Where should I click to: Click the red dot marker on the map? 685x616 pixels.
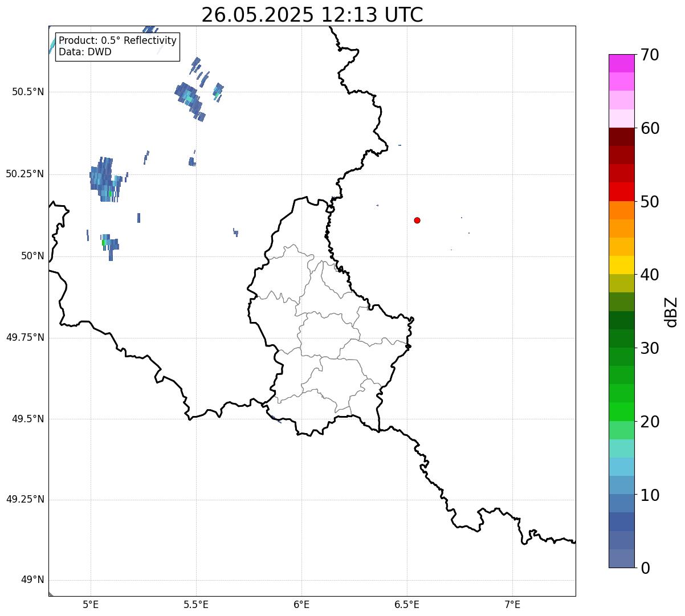pyautogui.click(x=417, y=221)
